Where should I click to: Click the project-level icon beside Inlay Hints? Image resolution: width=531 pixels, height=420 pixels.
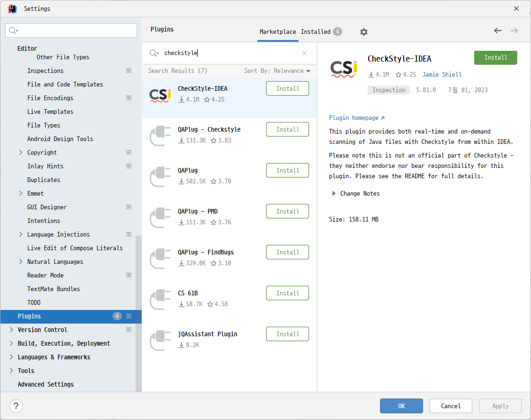[129, 166]
